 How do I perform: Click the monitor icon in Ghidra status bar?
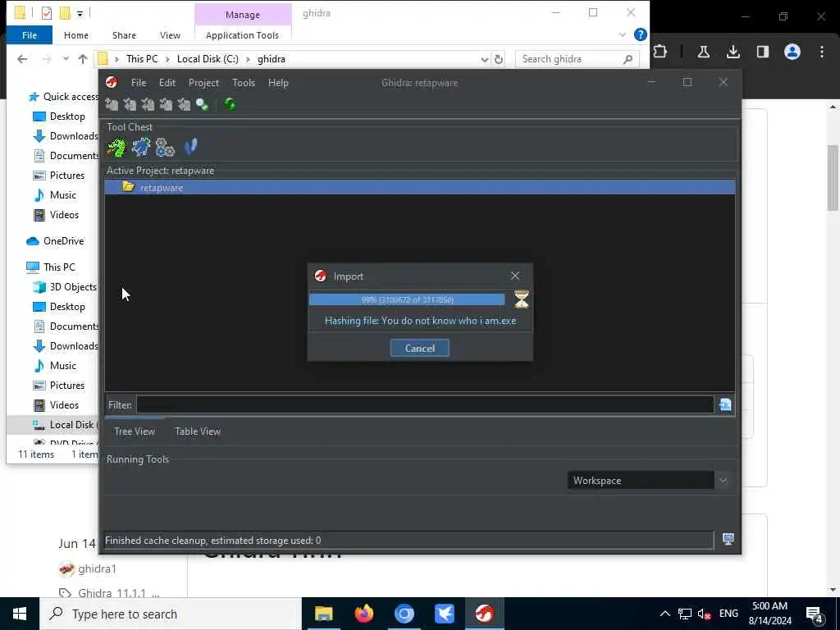728,539
